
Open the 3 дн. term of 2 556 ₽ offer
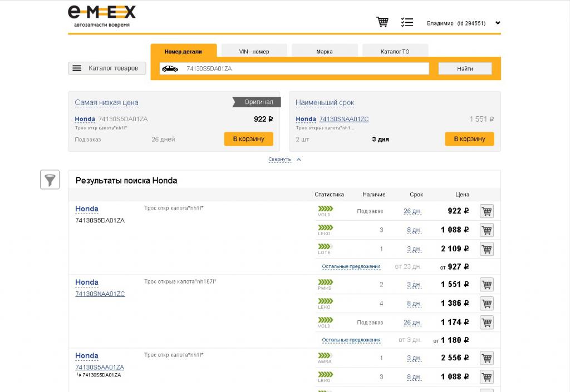pos(414,358)
